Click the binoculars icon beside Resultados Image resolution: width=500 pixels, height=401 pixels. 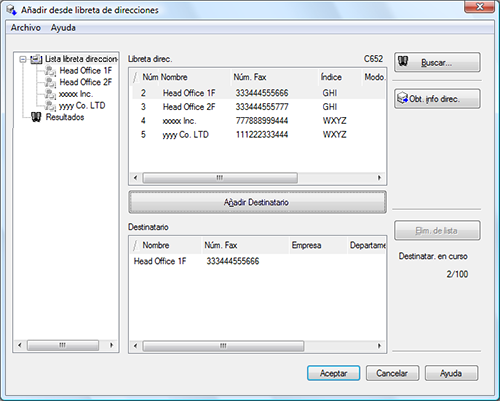[x=36, y=117]
